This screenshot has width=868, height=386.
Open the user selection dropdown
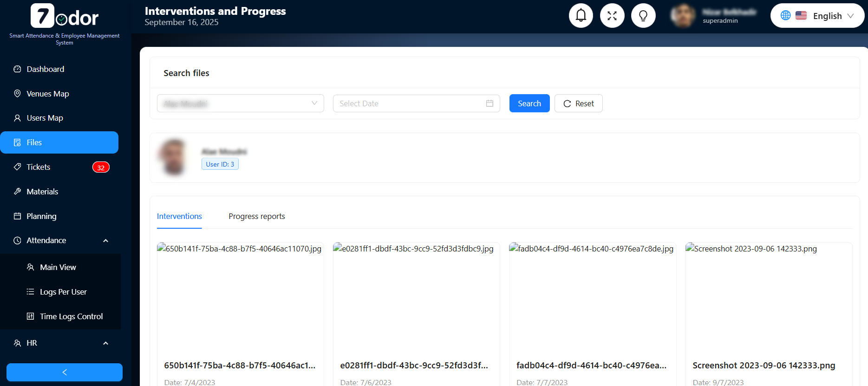(x=240, y=103)
